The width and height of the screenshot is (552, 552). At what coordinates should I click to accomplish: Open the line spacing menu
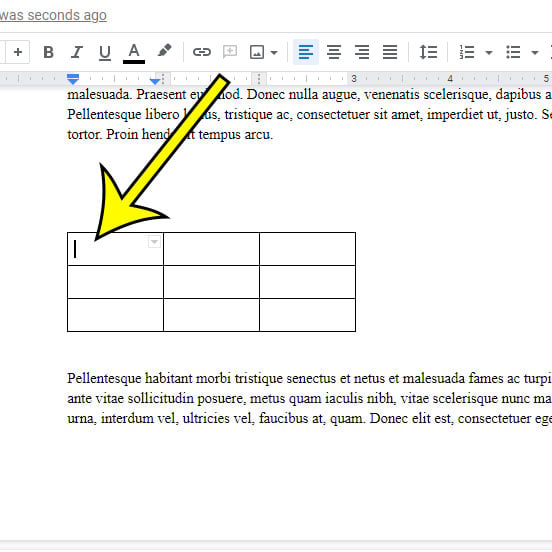coord(428,52)
